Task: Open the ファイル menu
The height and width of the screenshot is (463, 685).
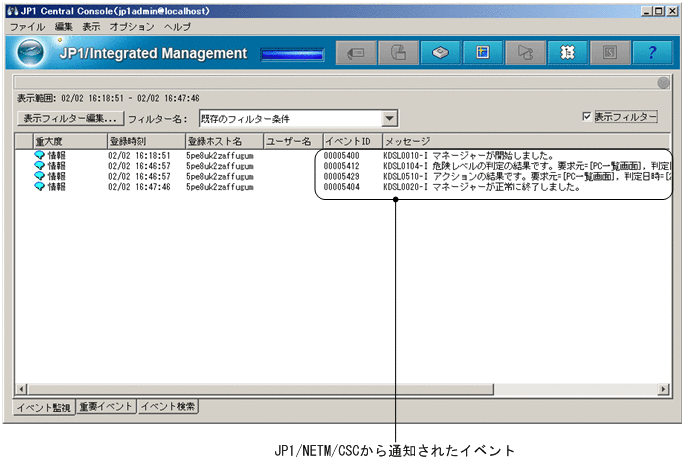Action: [28, 25]
